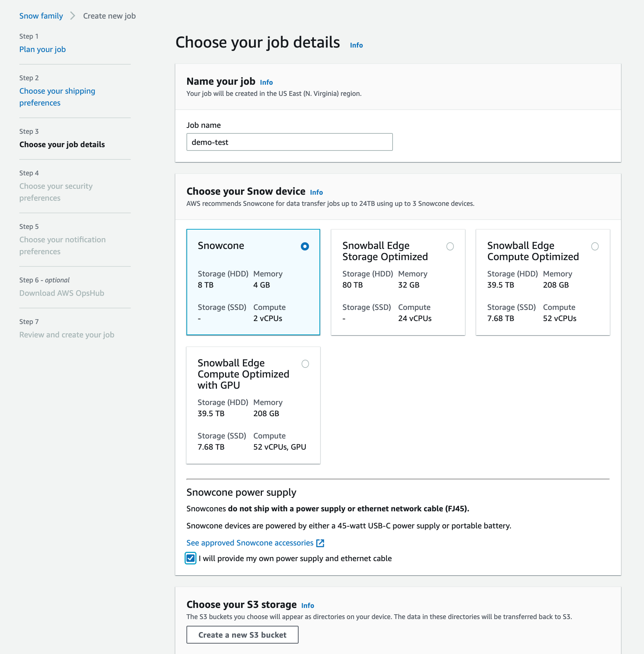Select the Snowcone device radio button

pyautogui.click(x=305, y=246)
